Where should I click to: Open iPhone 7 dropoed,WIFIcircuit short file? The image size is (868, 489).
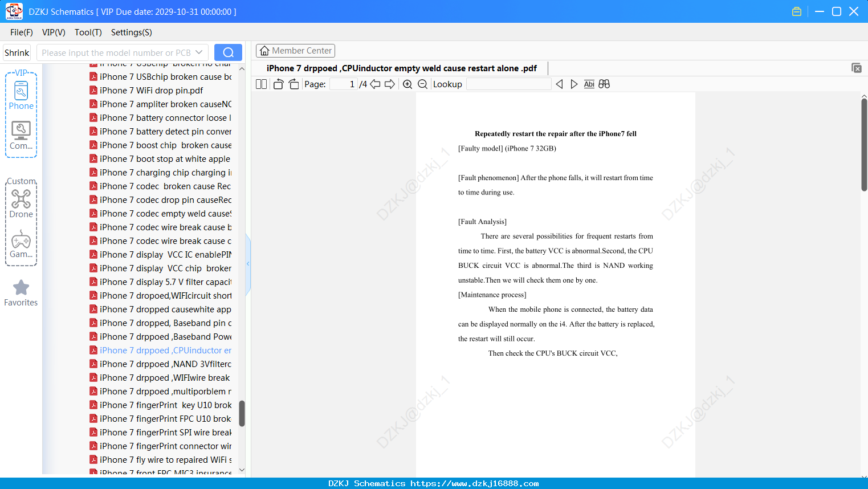click(160, 296)
